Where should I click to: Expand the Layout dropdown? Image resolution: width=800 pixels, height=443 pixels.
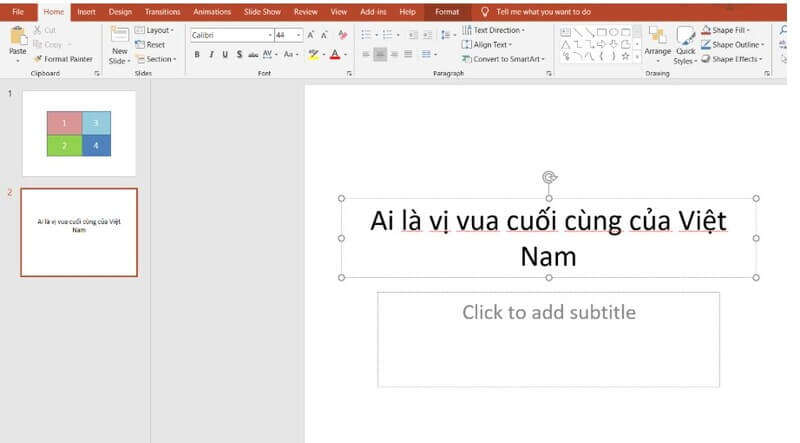(154, 31)
